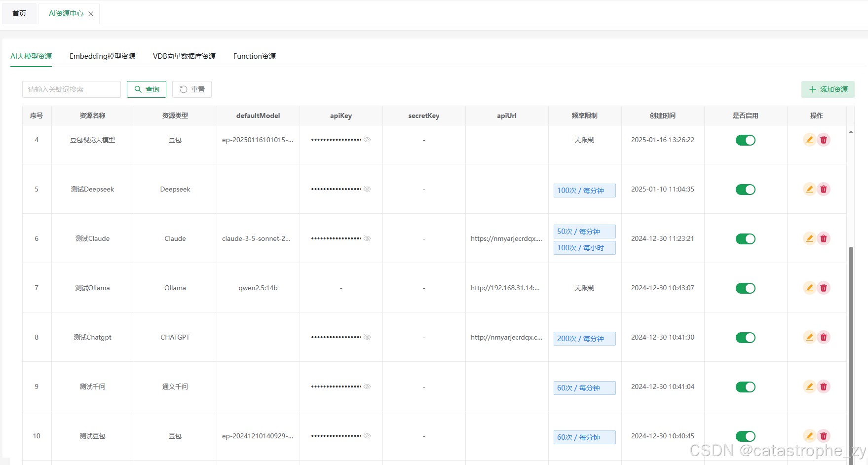Toggle the 测试Deepseek enable switch

click(745, 190)
